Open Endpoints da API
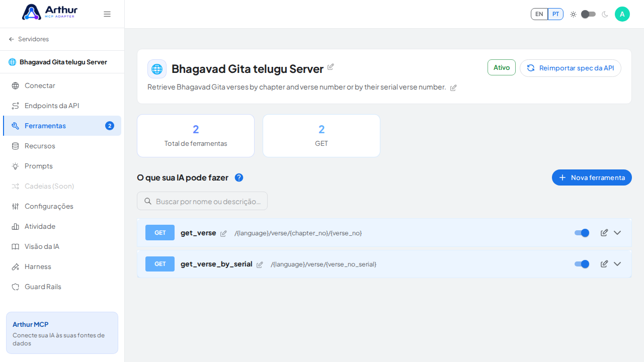 pyautogui.click(x=62, y=106)
